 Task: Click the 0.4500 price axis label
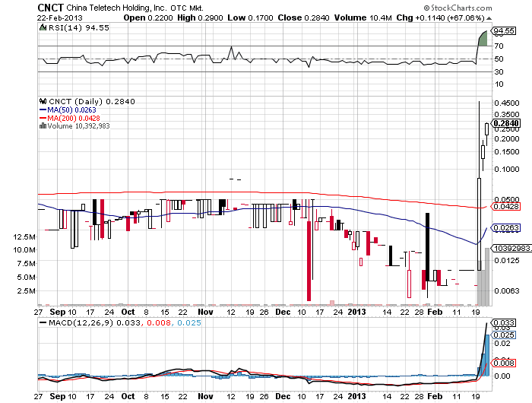click(x=507, y=103)
